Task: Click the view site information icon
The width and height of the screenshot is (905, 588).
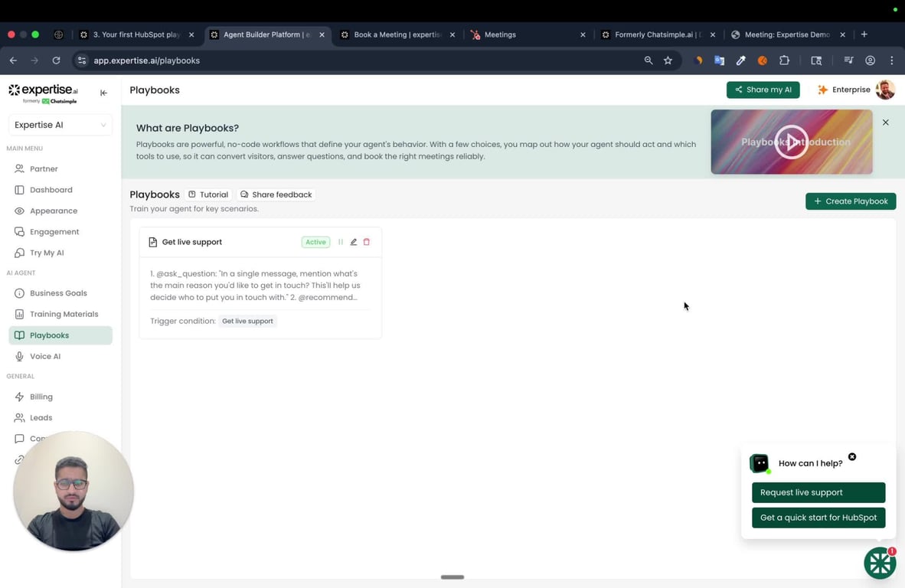Action: coord(82,60)
